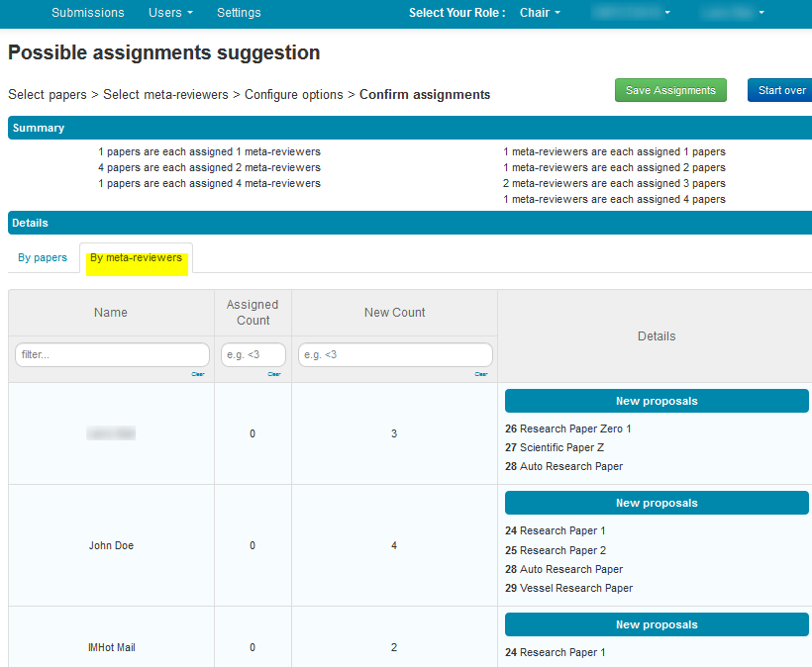Viewport: 812px width, 667px height.
Task: Click New proposals header in first reviewer row
Action: click(x=657, y=401)
